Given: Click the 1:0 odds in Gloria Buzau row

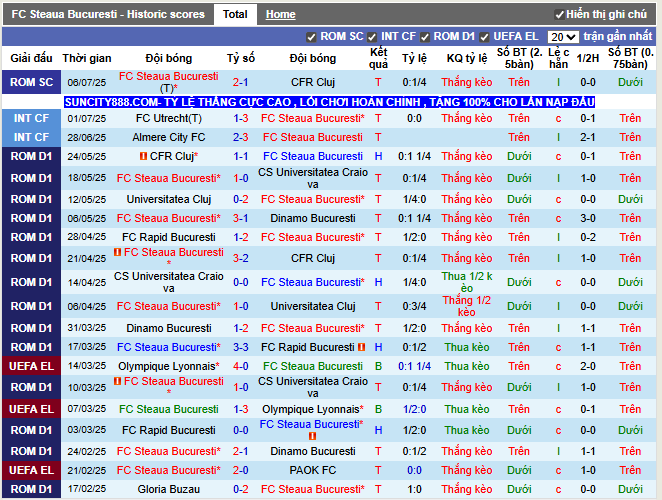Looking at the screenshot, I should tap(414, 489).
